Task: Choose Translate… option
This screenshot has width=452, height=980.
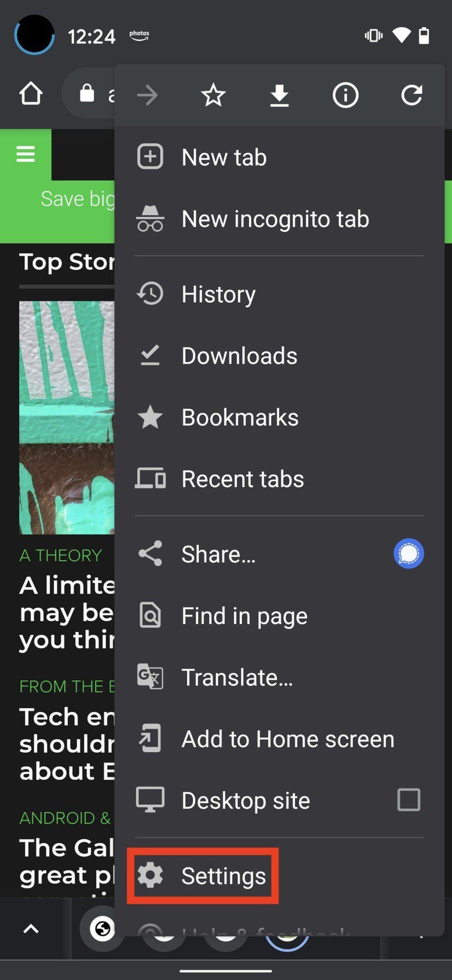Action: click(x=237, y=677)
